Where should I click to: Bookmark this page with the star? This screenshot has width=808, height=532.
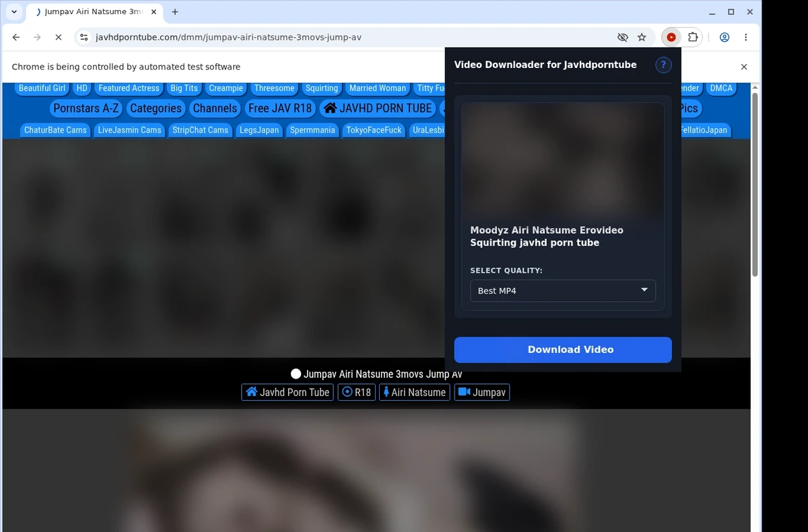click(642, 37)
